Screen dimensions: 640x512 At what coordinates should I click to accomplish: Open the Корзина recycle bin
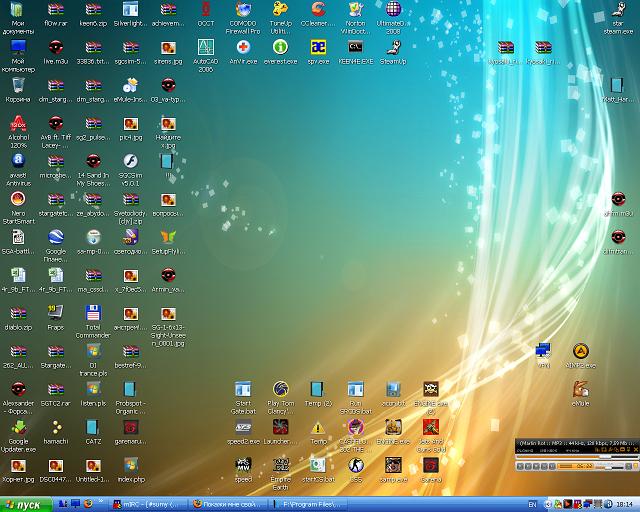tap(18, 85)
